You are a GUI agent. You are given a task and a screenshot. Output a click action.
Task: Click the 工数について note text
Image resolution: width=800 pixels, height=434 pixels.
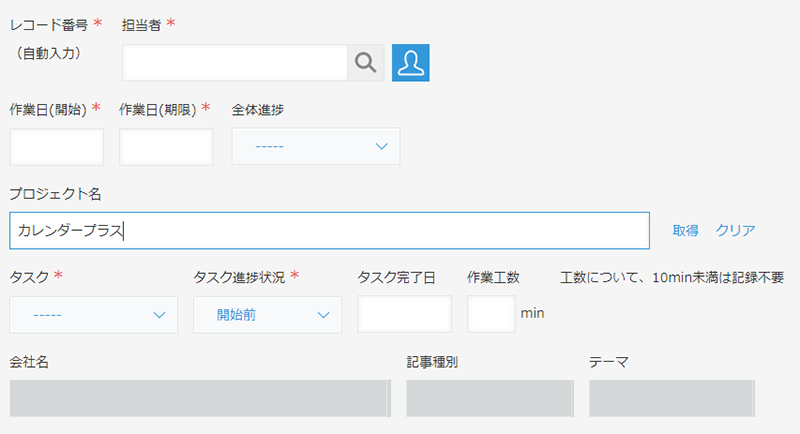click(671, 277)
